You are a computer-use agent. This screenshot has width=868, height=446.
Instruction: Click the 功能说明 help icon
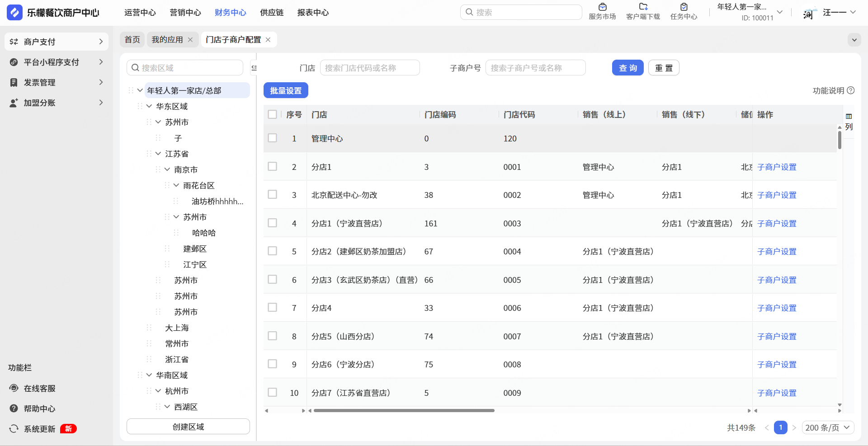[850, 90]
